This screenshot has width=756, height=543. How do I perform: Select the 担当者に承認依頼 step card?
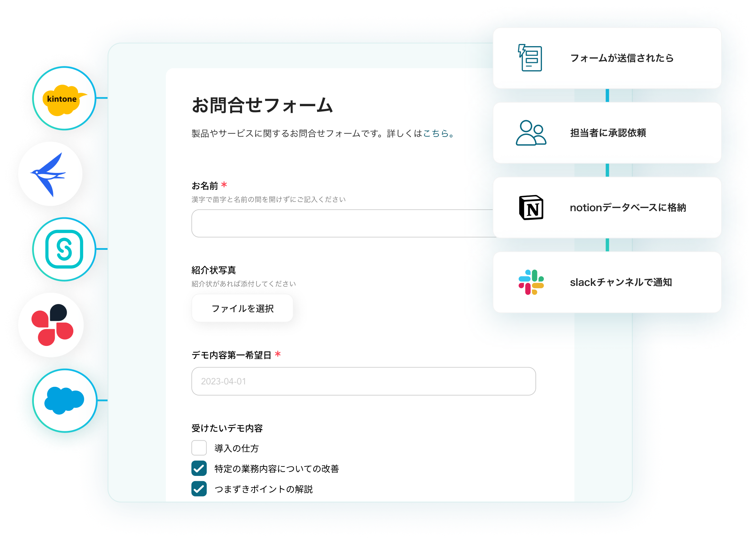[622, 133]
